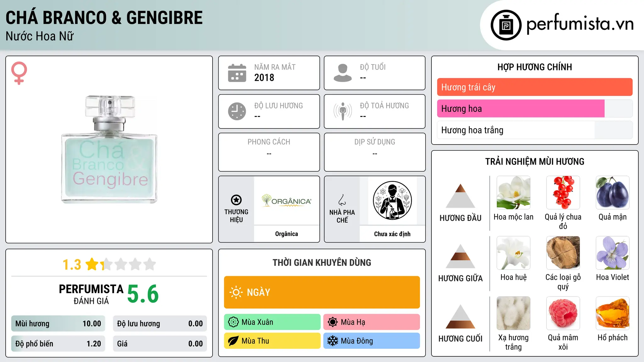Click the ĐỘ TOẢ HƯƠNG label
The width and height of the screenshot is (644, 362).
(384, 106)
